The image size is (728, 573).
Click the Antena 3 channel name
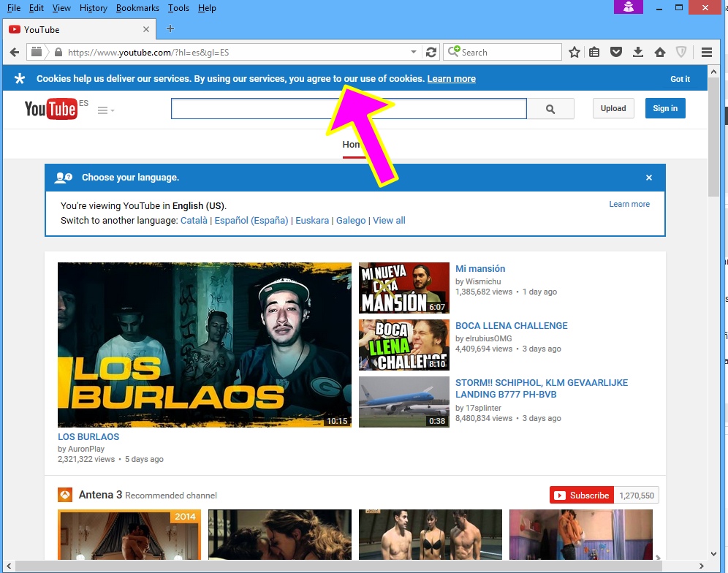click(x=100, y=495)
